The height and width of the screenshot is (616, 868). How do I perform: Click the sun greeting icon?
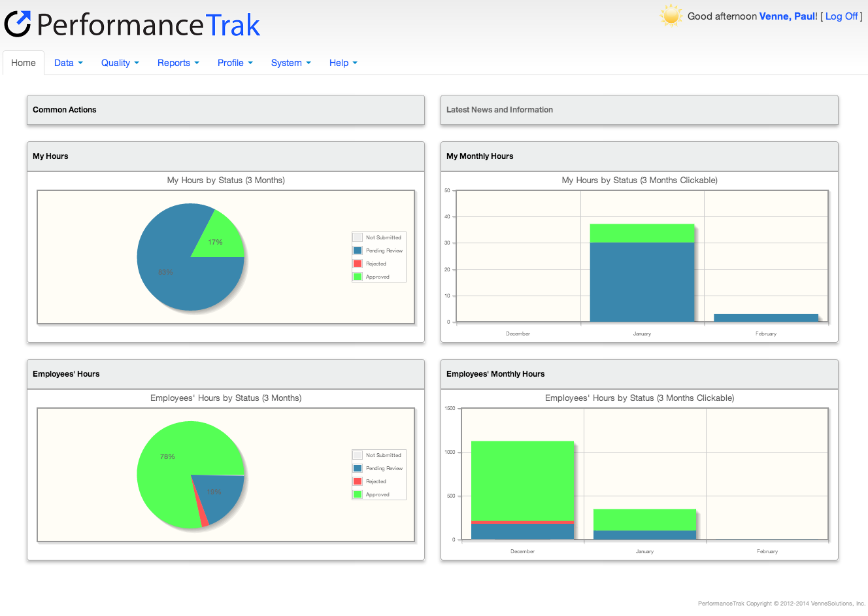[x=671, y=16]
